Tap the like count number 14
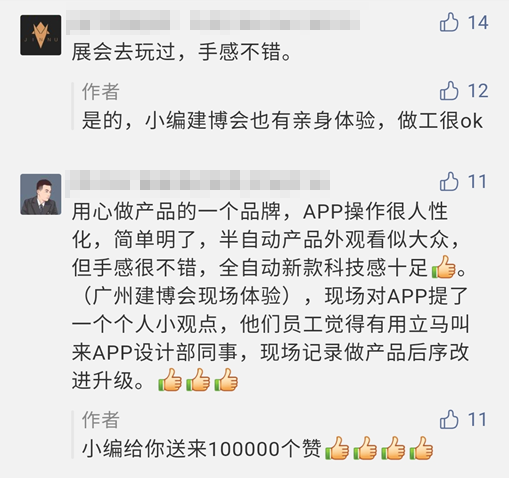 pyautogui.click(x=478, y=23)
